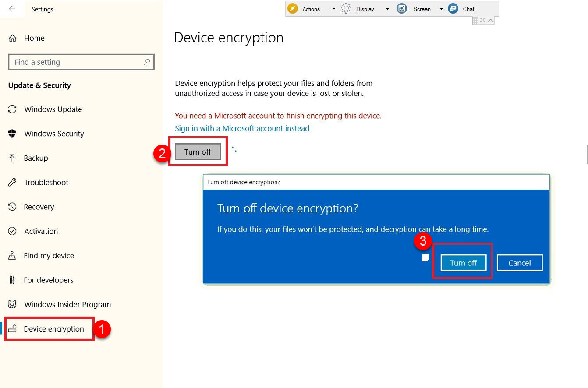The image size is (588, 388).
Task: Click the Display gear icon
Action: coord(346,9)
